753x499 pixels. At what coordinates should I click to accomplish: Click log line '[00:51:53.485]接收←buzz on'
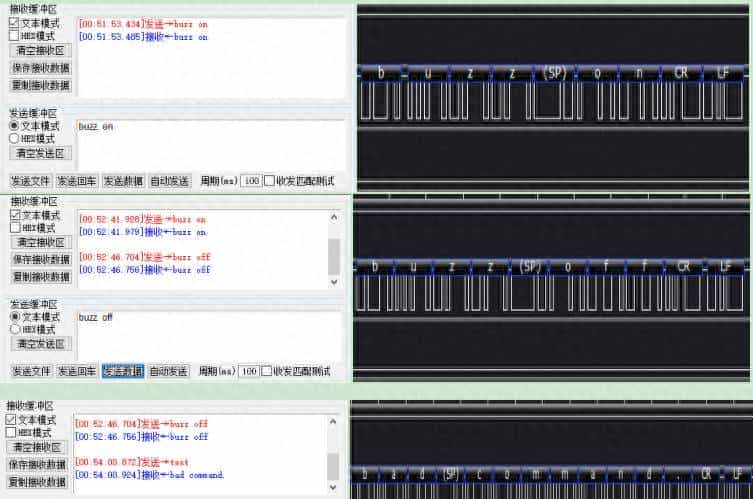[143, 37]
